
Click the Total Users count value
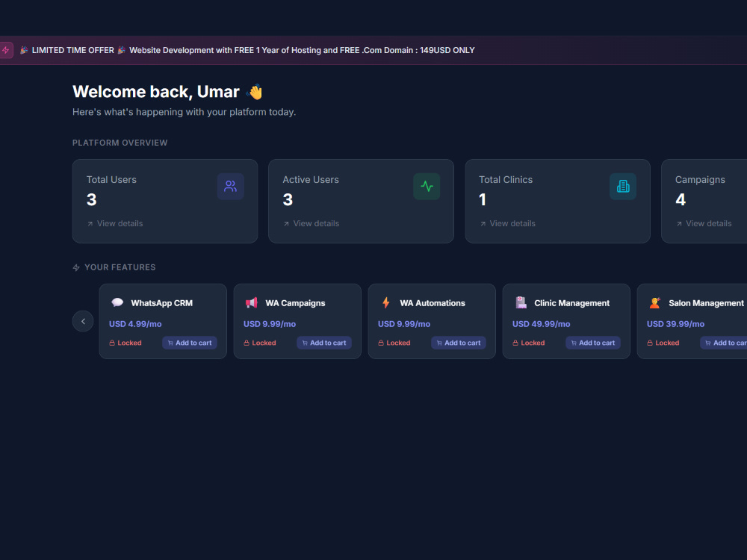(x=91, y=199)
